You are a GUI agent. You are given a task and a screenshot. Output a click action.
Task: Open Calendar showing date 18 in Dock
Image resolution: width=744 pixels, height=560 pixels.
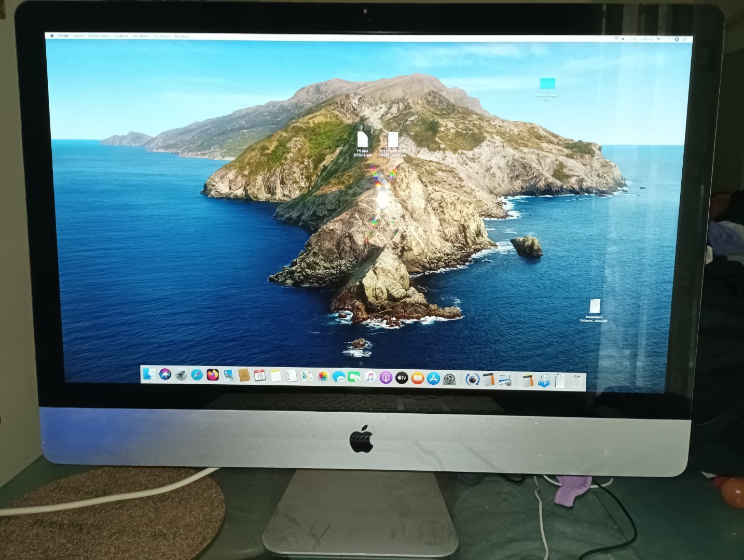coord(259,376)
